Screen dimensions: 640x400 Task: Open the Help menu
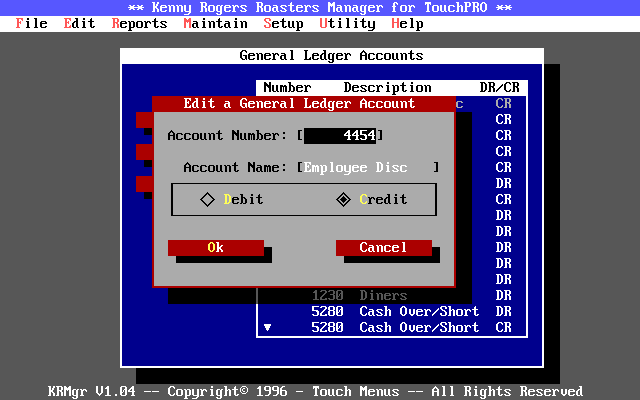click(x=407, y=24)
